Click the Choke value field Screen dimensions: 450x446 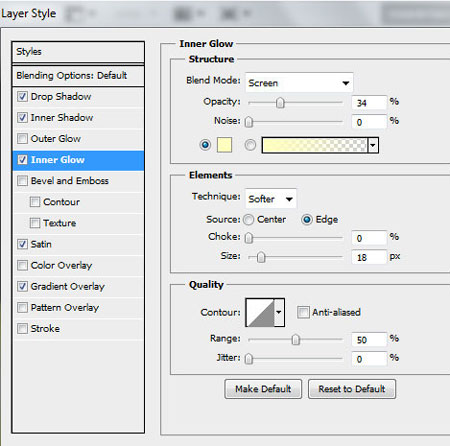point(369,238)
